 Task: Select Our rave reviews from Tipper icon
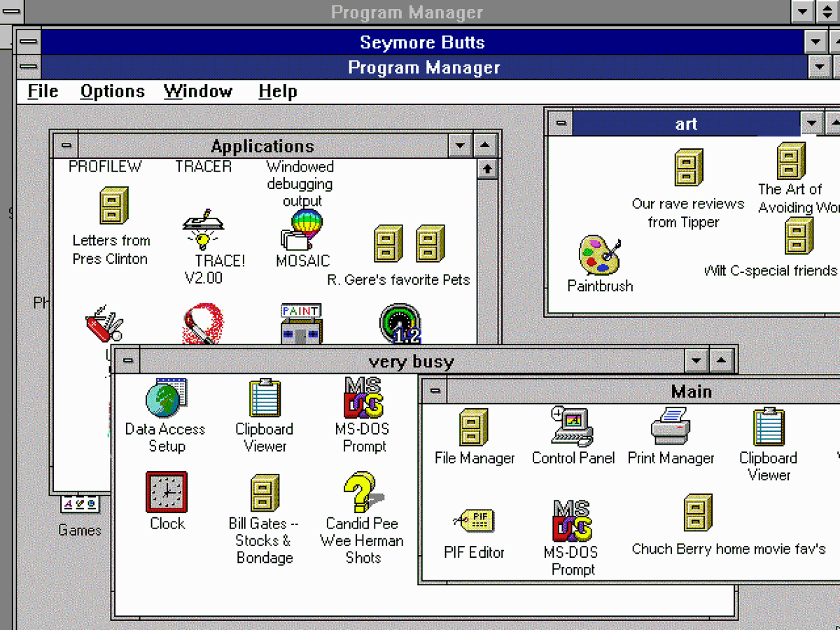click(688, 168)
